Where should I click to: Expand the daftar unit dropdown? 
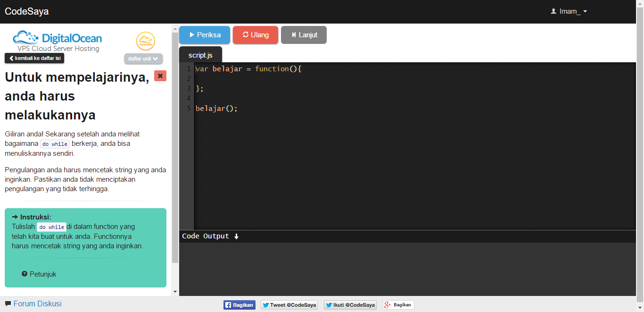pos(143,59)
